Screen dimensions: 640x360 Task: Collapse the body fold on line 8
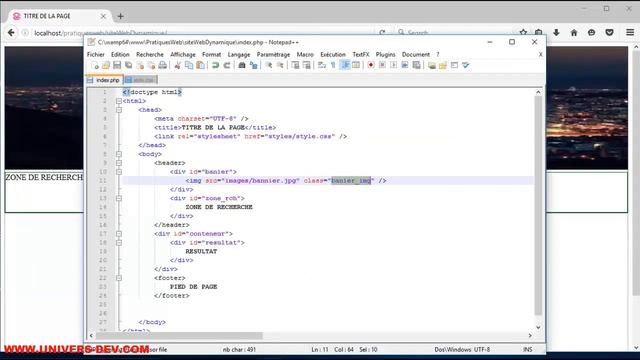[x=119, y=154]
